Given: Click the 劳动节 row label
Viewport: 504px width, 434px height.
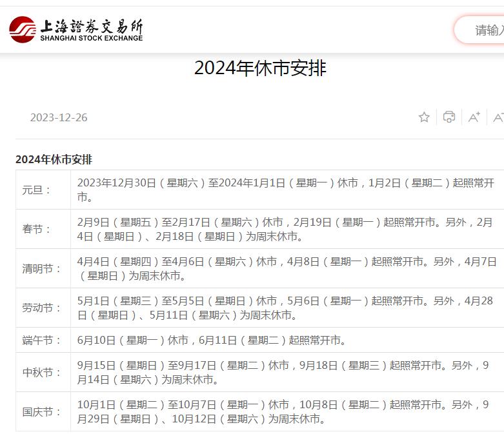Looking at the screenshot, I should (41, 308).
